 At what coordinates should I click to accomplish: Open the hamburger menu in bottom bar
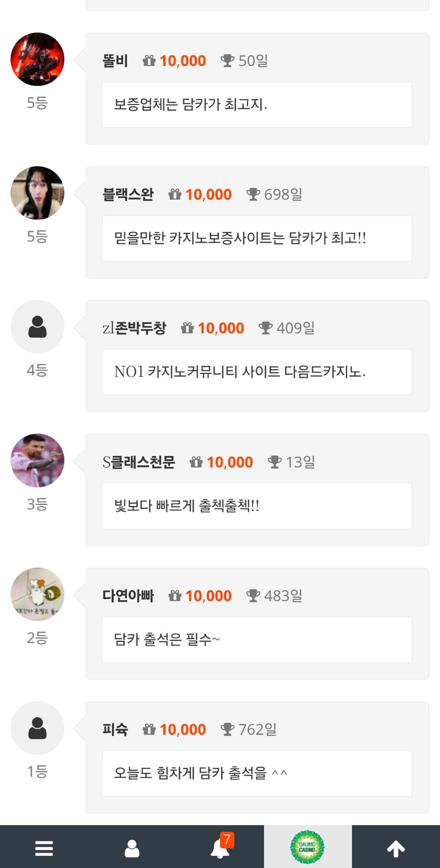tap(44, 848)
